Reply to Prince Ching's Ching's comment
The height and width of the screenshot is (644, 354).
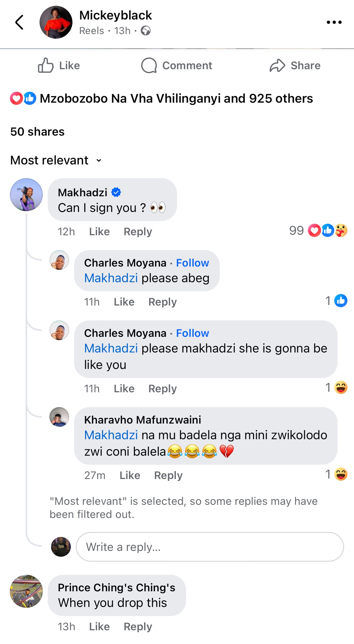[x=138, y=627]
